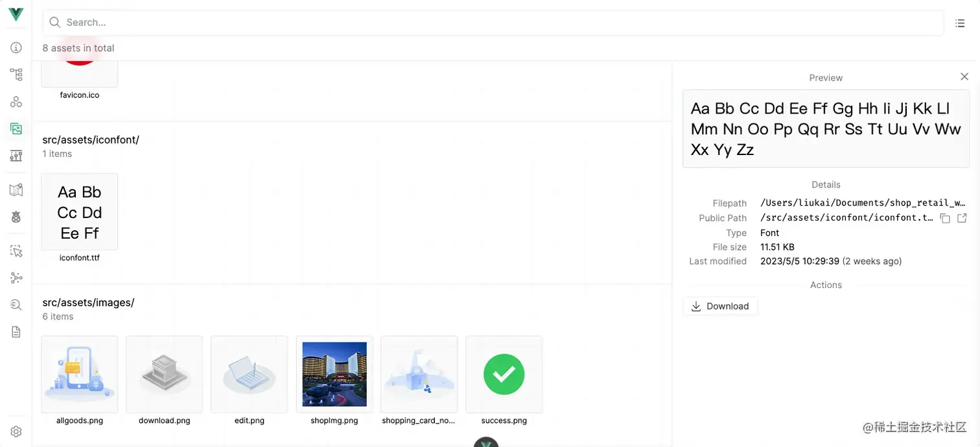Click the edit.png file name label
The height and width of the screenshot is (447, 980).
tap(250, 420)
